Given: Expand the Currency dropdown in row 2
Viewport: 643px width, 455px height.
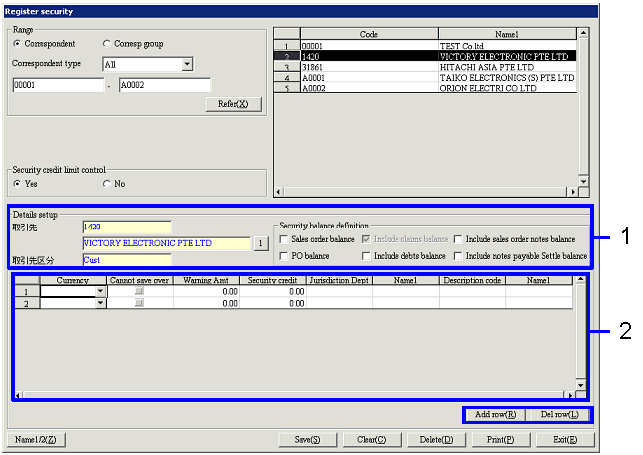Looking at the screenshot, I should coord(100,303).
